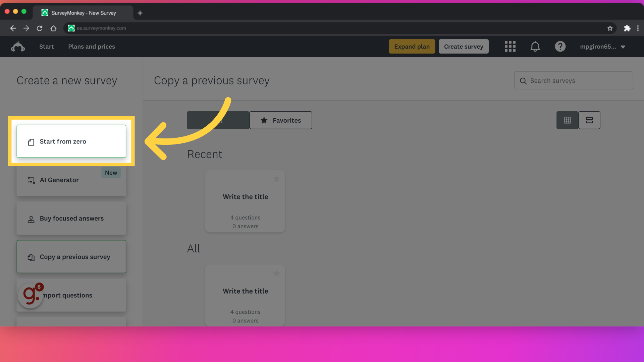The image size is (644, 362).
Task: Switch to grid view layout
Action: click(x=568, y=120)
